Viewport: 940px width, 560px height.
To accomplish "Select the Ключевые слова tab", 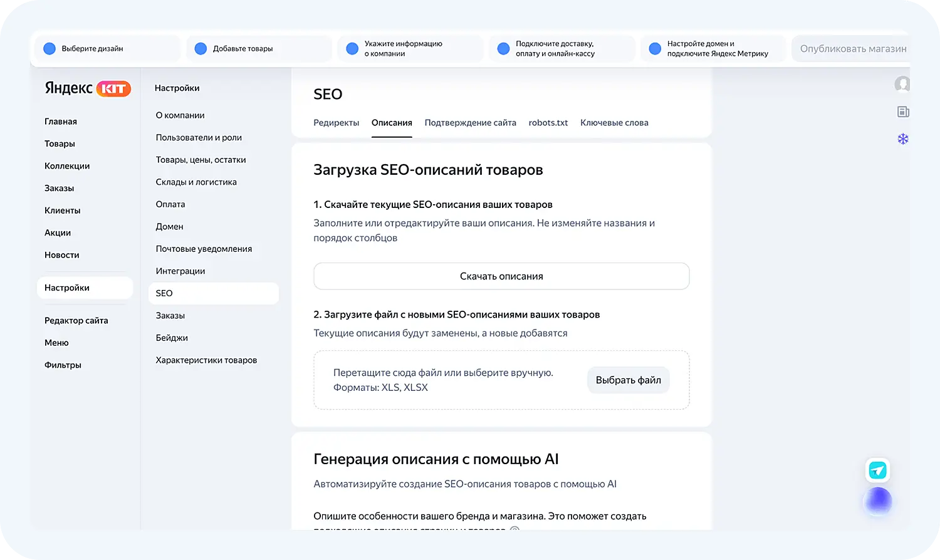I will (614, 123).
